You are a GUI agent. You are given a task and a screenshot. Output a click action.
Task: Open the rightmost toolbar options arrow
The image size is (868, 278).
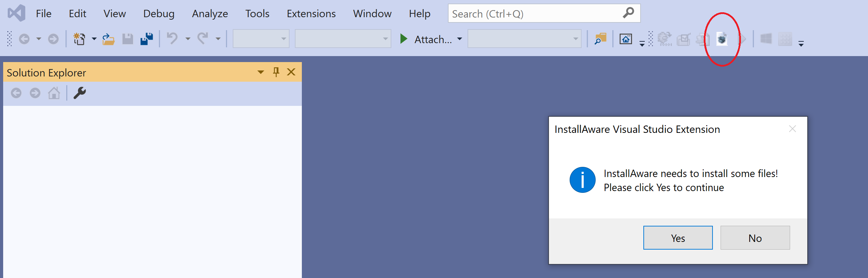tap(801, 43)
